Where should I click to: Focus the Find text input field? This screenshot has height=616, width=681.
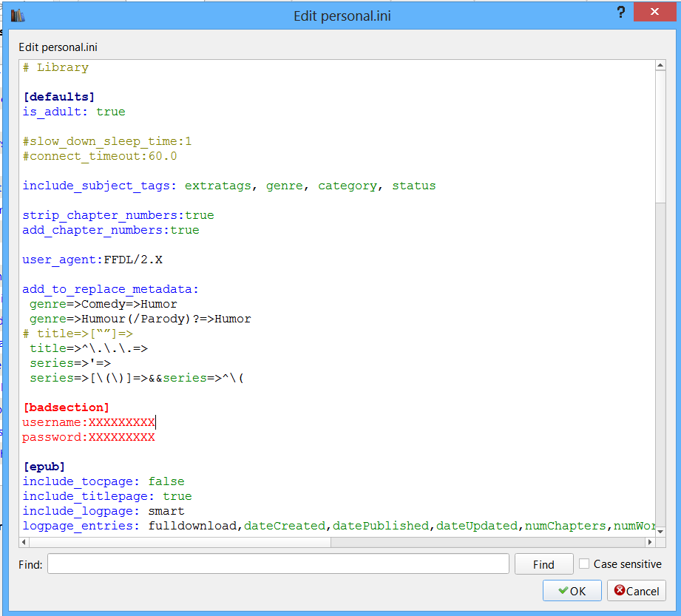(x=278, y=564)
